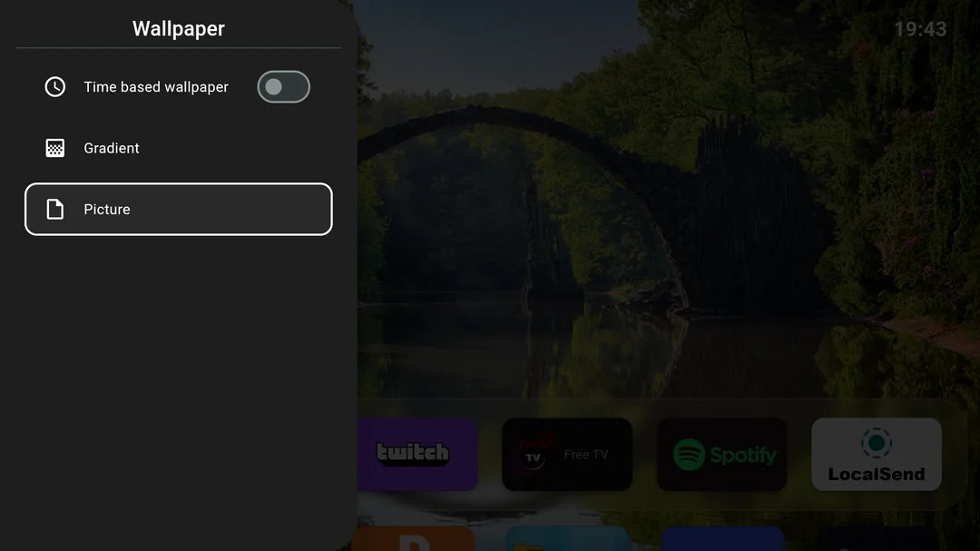Click Spotify's green circular logo
This screenshot has height=551, width=980.
[x=690, y=455]
